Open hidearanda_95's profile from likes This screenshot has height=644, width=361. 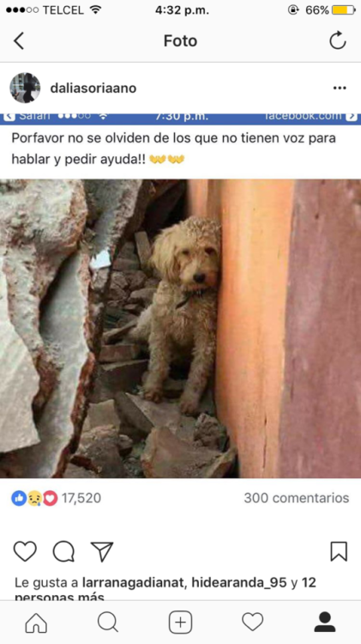point(239,583)
